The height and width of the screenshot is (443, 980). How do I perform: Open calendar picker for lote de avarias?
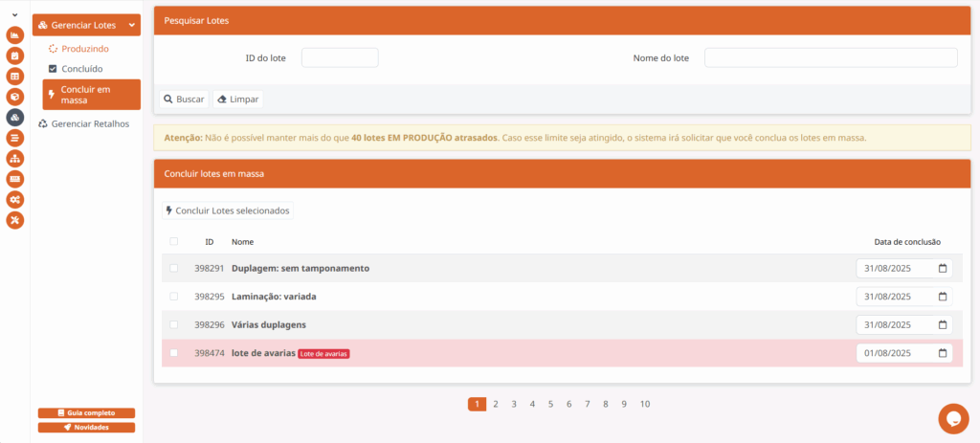tap(942, 353)
